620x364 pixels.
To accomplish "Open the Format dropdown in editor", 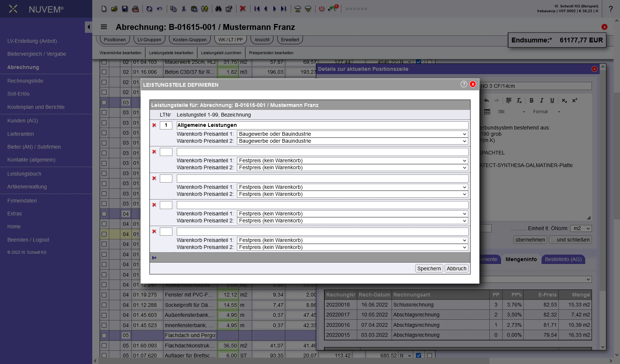I will (x=547, y=112).
